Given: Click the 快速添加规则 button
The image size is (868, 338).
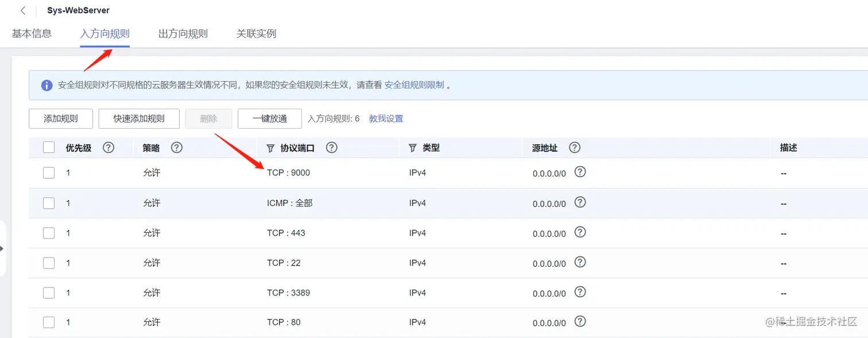Looking at the screenshot, I should coord(139,118).
